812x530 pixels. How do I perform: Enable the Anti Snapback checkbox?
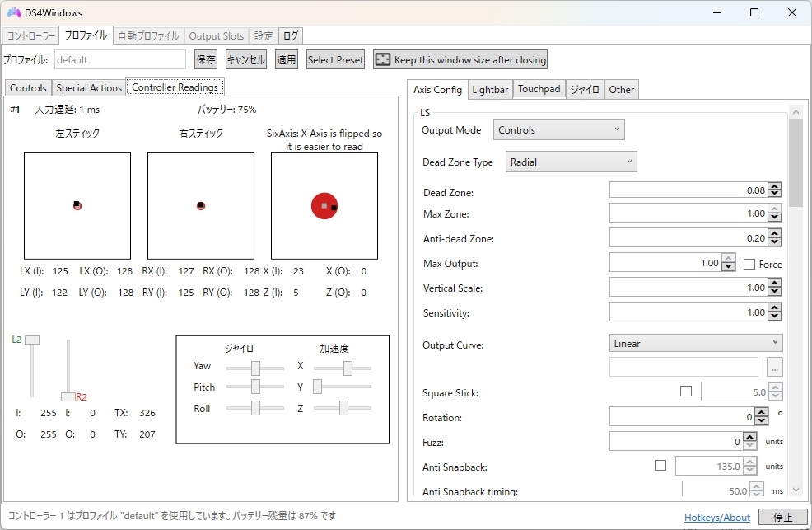tap(660, 465)
